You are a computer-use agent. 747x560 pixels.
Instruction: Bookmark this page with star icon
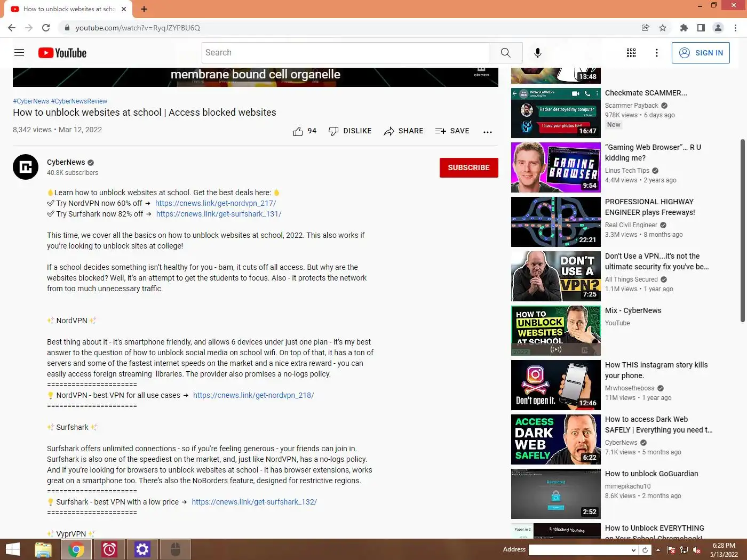coord(663,28)
